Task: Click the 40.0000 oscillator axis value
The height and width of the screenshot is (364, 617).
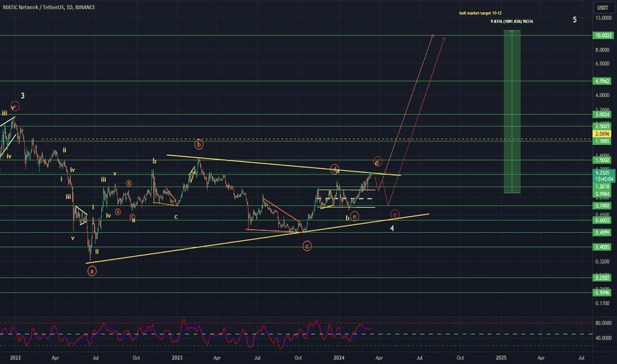Action: coord(604,338)
